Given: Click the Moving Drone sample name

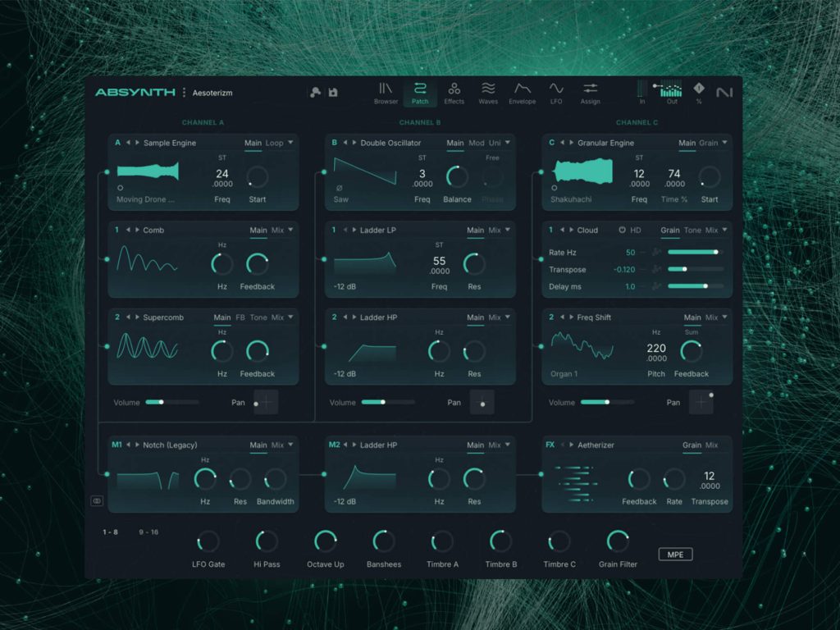Looking at the screenshot, I should pos(145,199).
